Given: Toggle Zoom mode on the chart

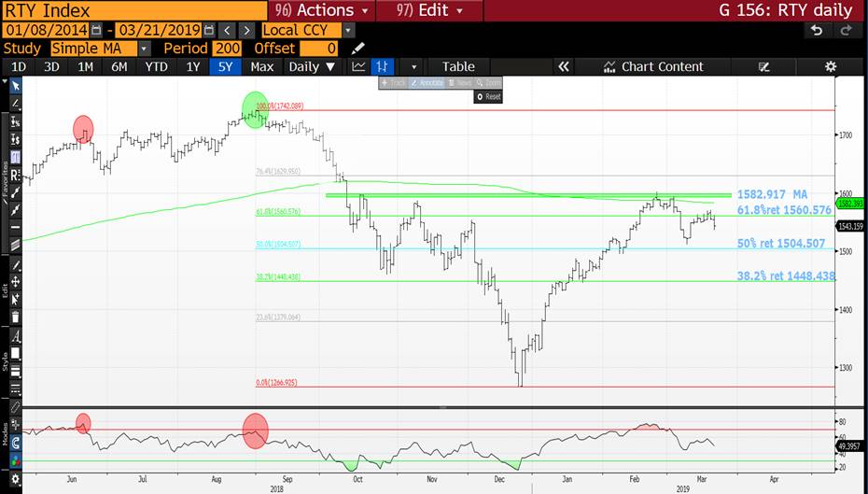Looking at the screenshot, I should 488,83.
